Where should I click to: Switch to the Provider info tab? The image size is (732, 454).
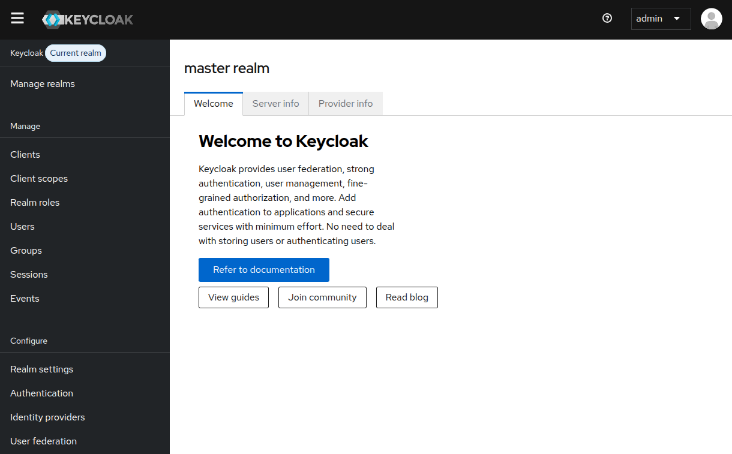click(x=345, y=104)
